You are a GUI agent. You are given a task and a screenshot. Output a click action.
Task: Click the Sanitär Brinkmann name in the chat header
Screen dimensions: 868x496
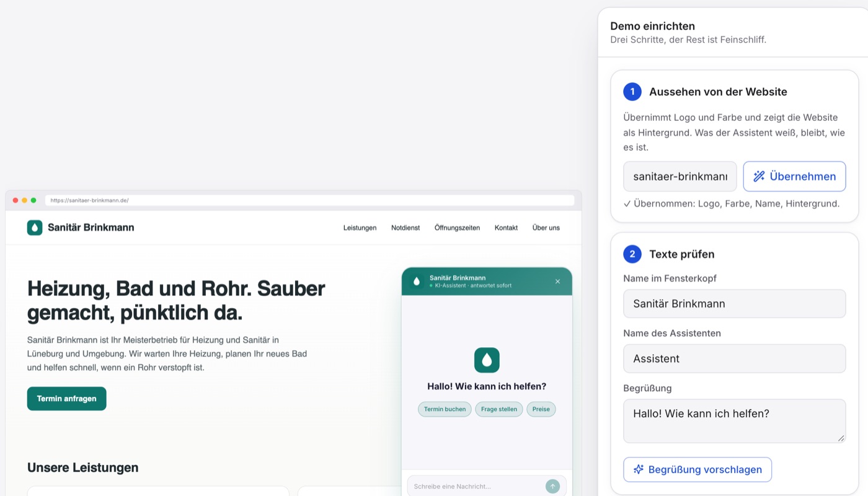click(458, 278)
